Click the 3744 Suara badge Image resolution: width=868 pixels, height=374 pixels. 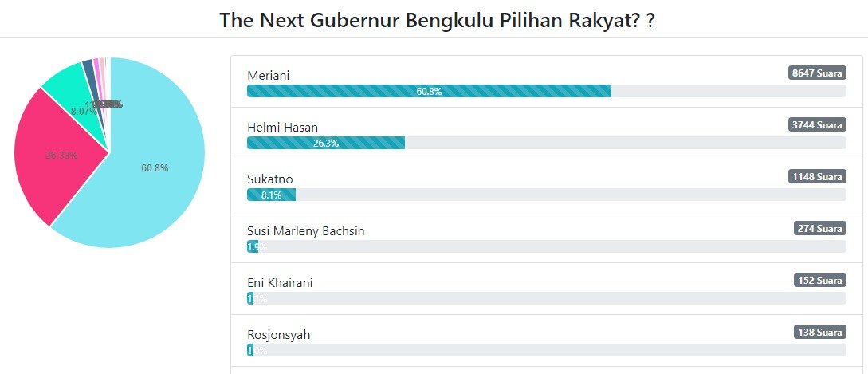tap(817, 124)
